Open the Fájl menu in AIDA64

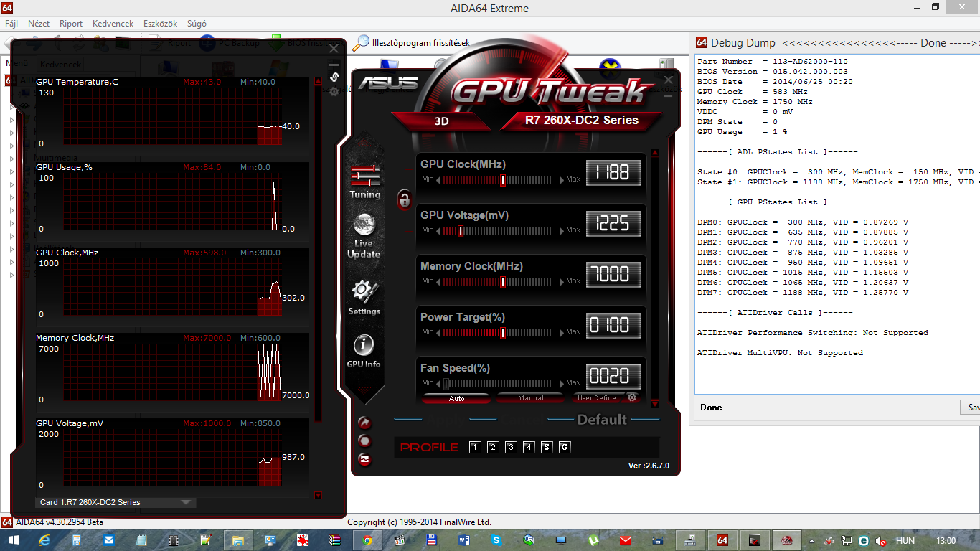[11, 24]
